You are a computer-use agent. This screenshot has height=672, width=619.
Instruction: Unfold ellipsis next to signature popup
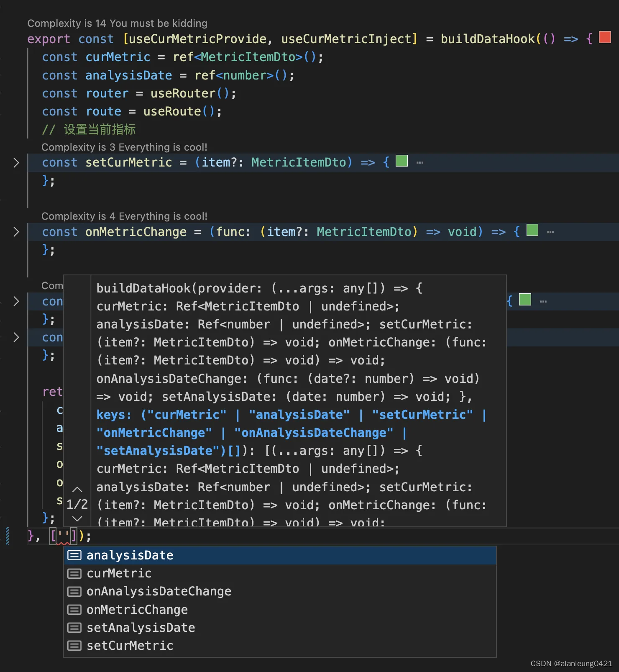(x=543, y=302)
